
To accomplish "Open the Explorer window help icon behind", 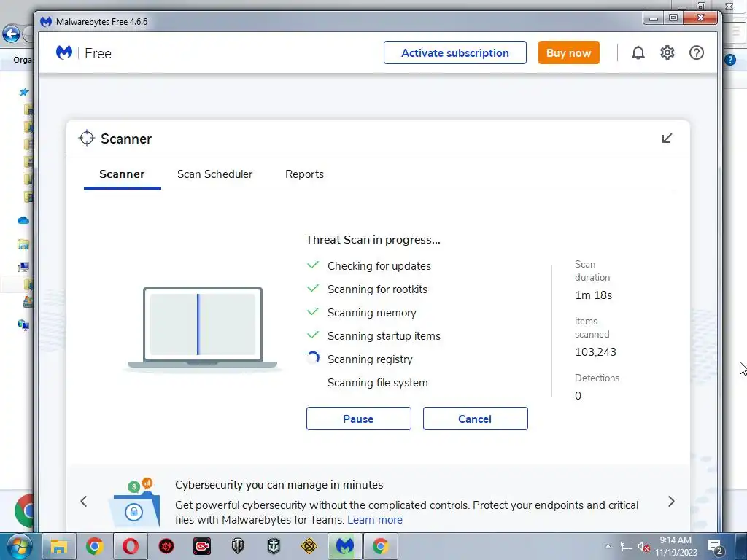I will click(730, 60).
